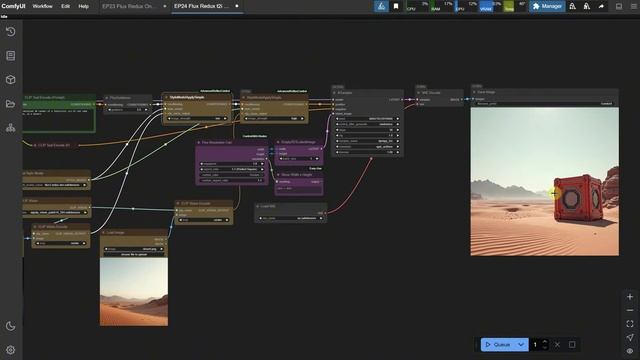Screen dimensions: 640x360
Task: Open the templates tree icon in the sidebar
Action: click(x=11, y=128)
